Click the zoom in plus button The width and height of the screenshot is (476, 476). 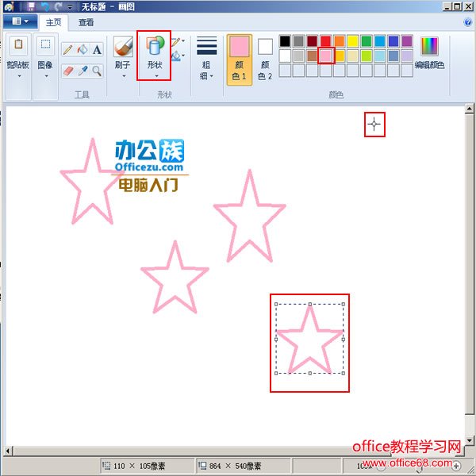point(456,466)
